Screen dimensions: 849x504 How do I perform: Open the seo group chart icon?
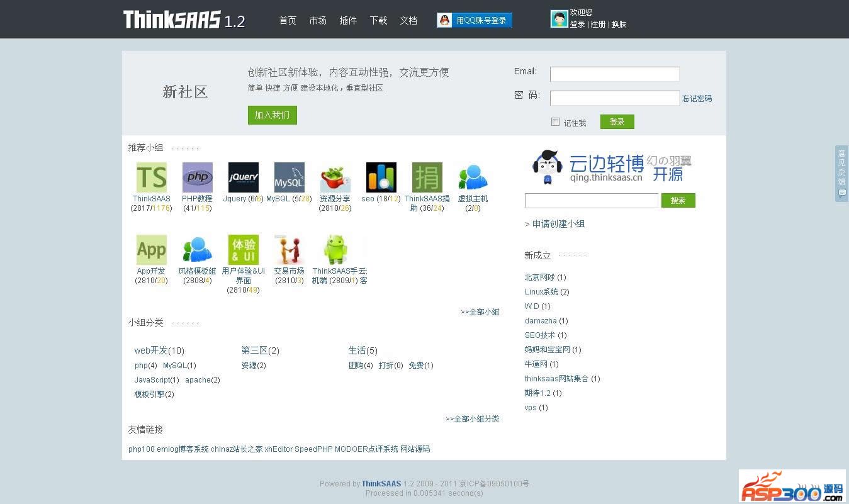pyautogui.click(x=381, y=177)
